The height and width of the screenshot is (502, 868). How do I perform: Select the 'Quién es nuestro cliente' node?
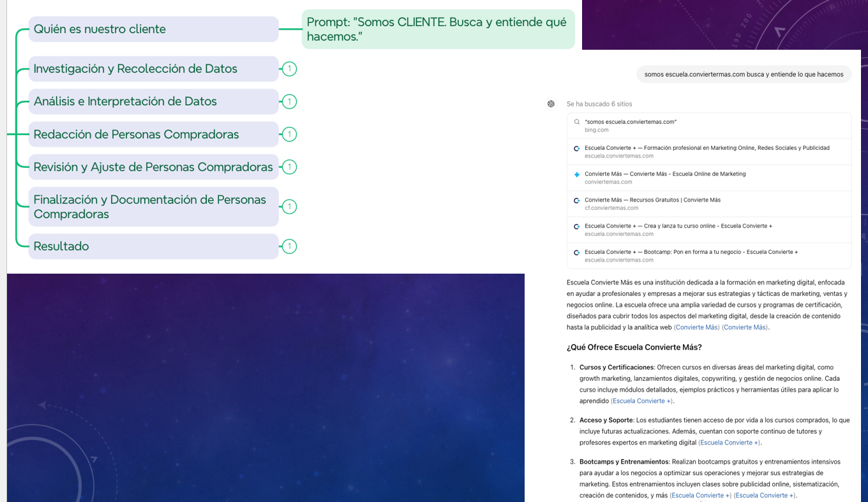[153, 29]
